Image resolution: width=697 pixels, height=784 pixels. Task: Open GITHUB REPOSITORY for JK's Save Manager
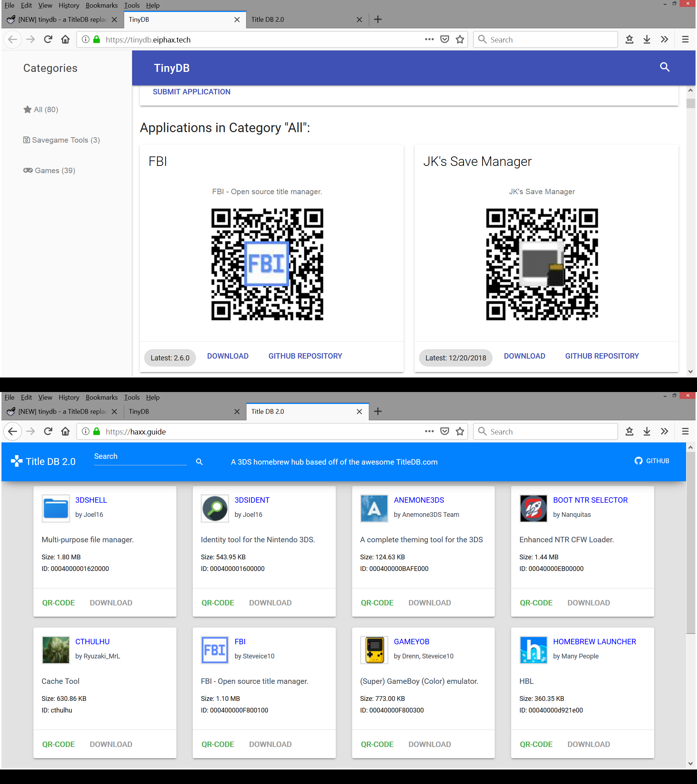[x=602, y=356]
